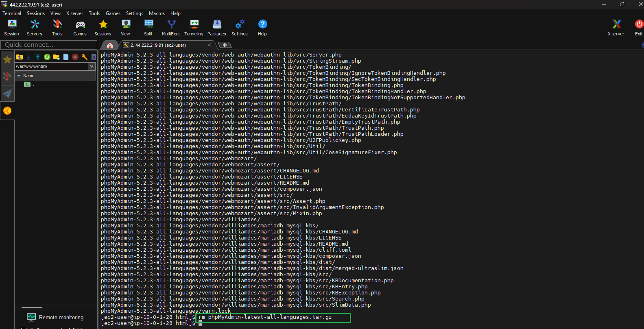Select the parent directory '..' entry
The height and width of the screenshot is (329, 644).
pyautogui.click(x=29, y=85)
